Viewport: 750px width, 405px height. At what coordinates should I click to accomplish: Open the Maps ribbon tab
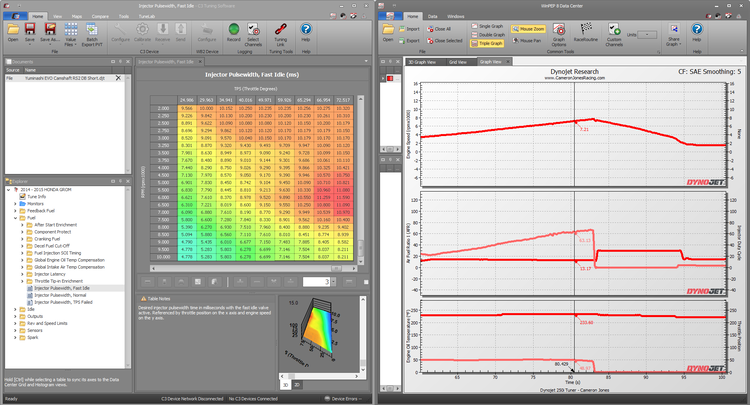pos(77,16)
